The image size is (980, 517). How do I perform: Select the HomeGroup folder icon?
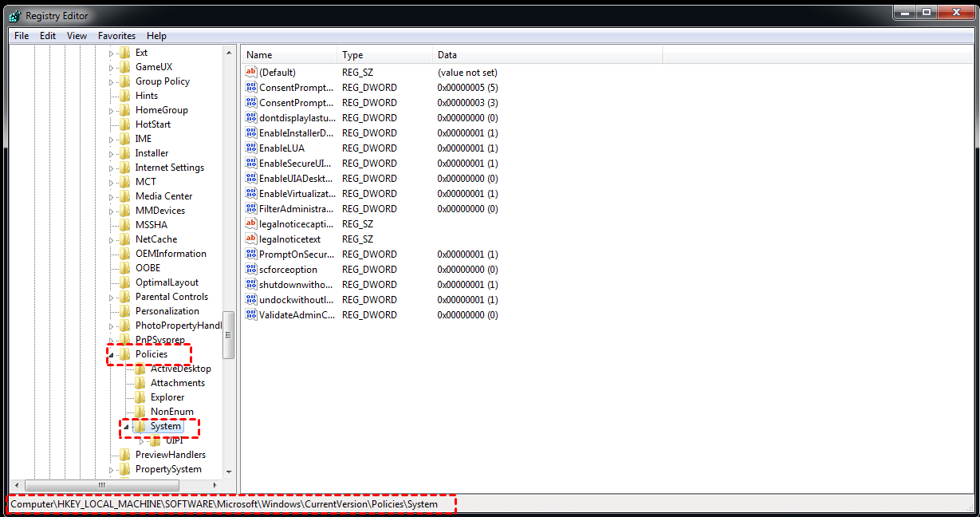[x=124, y=110]
